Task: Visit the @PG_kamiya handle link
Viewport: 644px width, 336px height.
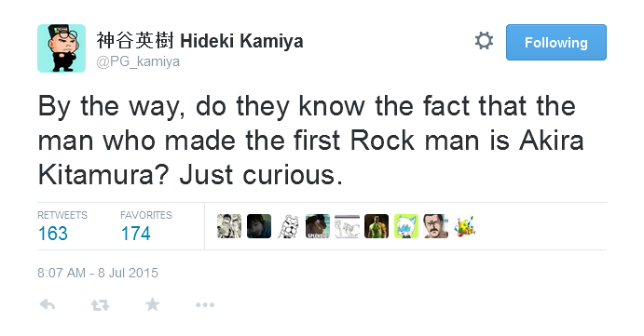Action: tap(138, 61)
